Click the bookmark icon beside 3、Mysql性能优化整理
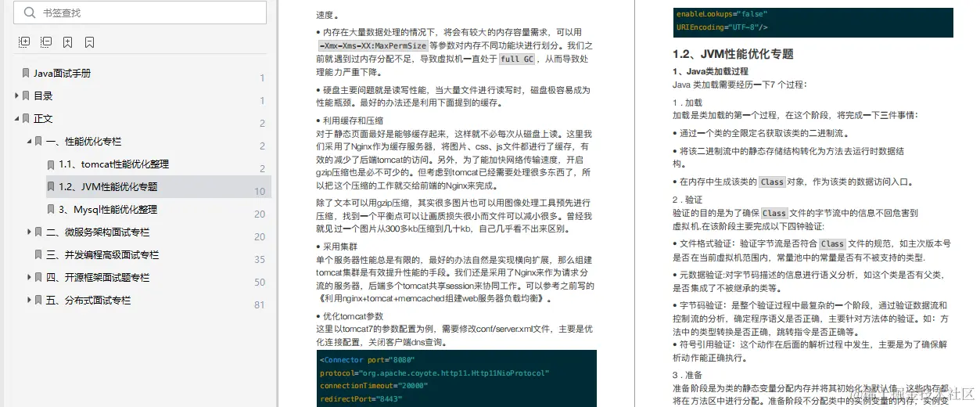This screenshot has height=407, width=980. 51,210
